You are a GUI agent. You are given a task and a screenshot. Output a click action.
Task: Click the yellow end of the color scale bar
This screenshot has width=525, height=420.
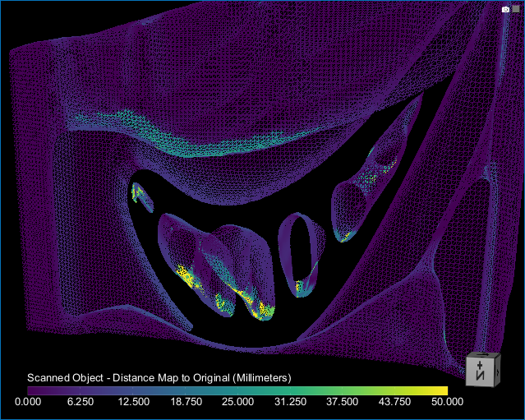pos(442,390)
